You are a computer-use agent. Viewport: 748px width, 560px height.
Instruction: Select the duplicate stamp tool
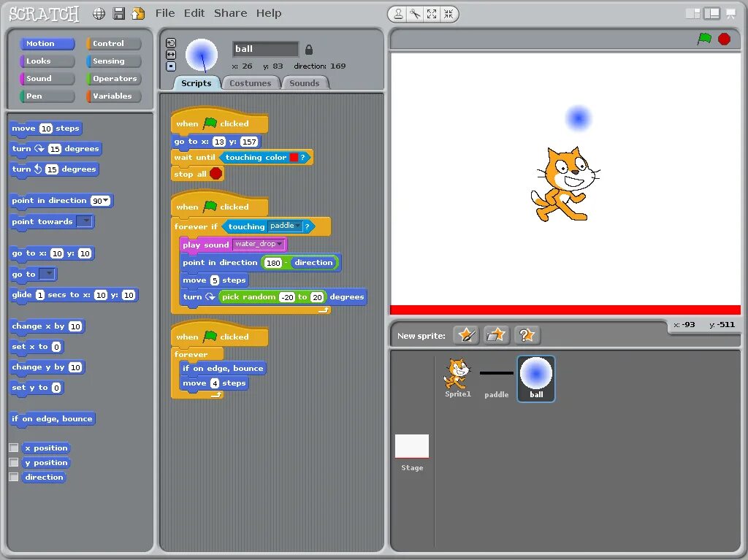pos(398,14)
